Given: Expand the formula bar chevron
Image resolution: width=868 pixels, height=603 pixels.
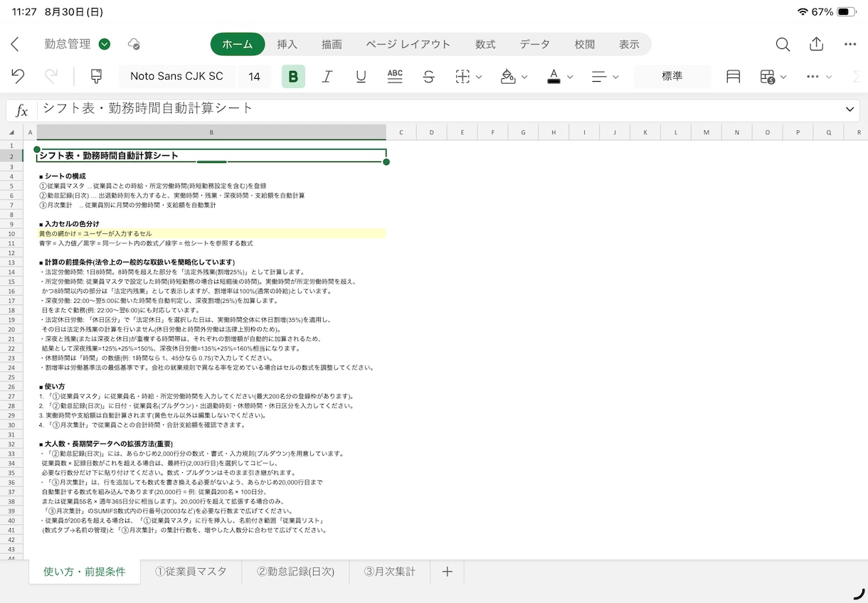Looking at the screenshot, I should pyautogui.click(x=850, y=110).
